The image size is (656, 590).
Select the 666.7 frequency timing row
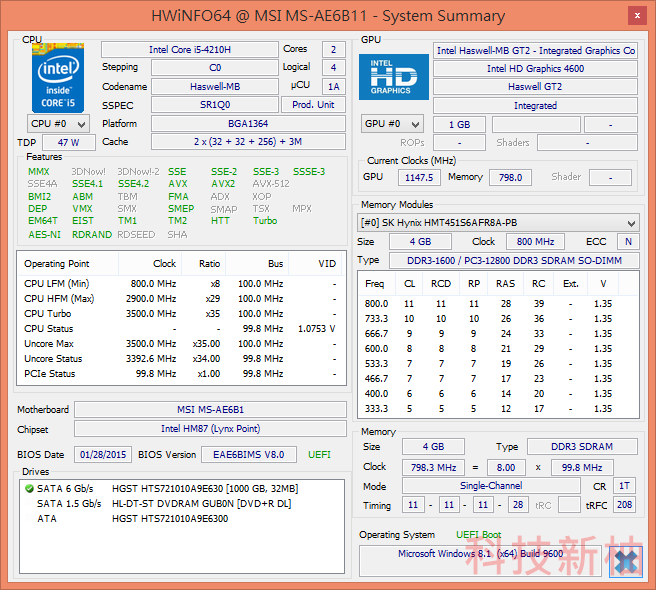click(498, 333)
